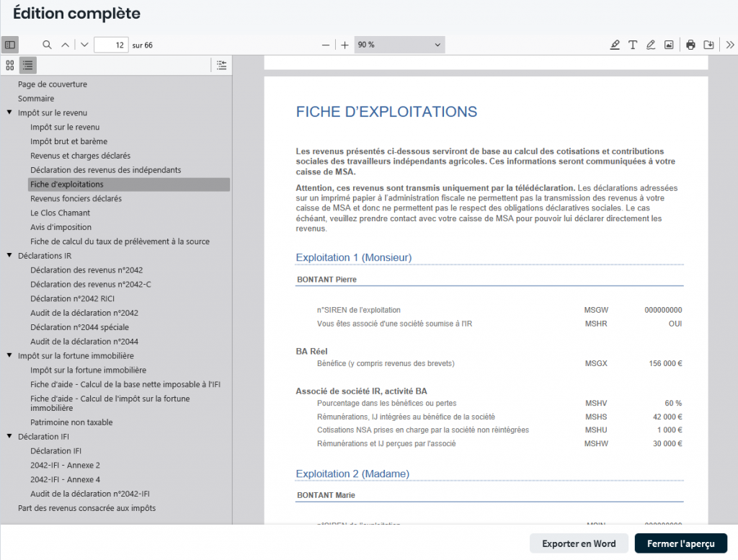738x560 pixels.
Task: Open Fiche de calcul du taux de prélèvement
Action: pos(120,241)
